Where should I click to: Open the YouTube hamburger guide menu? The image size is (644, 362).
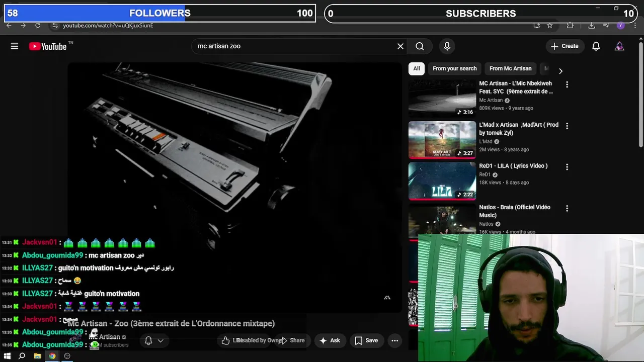(x=15, y=46)
